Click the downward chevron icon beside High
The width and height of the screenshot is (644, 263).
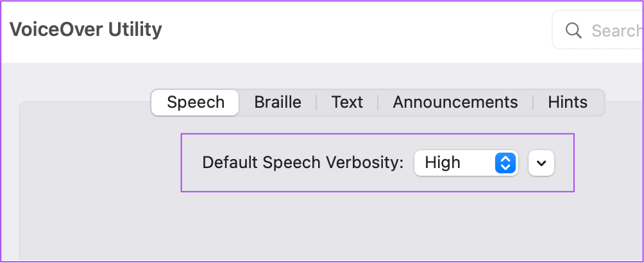(x=541, y=163)
